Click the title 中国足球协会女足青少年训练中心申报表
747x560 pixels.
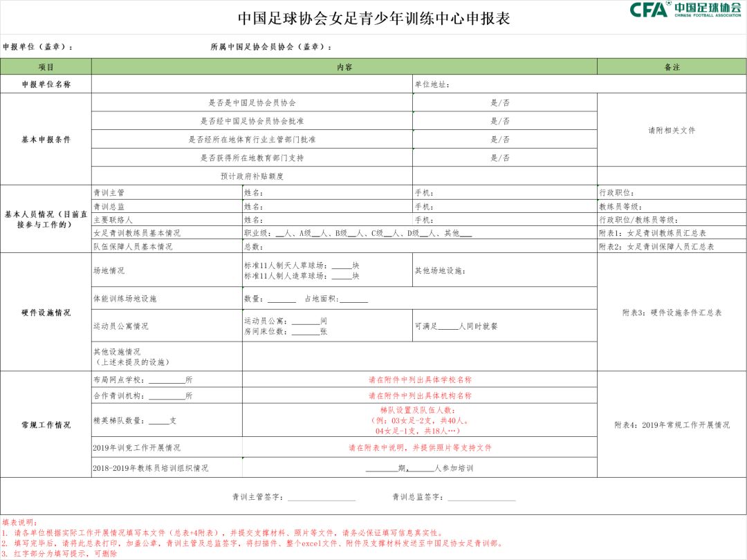click(374, 19)
